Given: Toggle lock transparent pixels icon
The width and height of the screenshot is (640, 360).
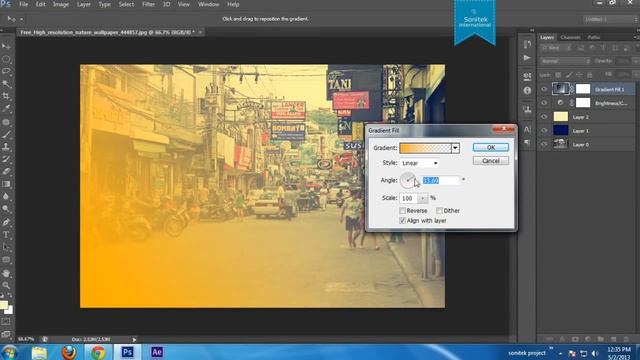Looking at the screenshot, I should tap(558, 75).
